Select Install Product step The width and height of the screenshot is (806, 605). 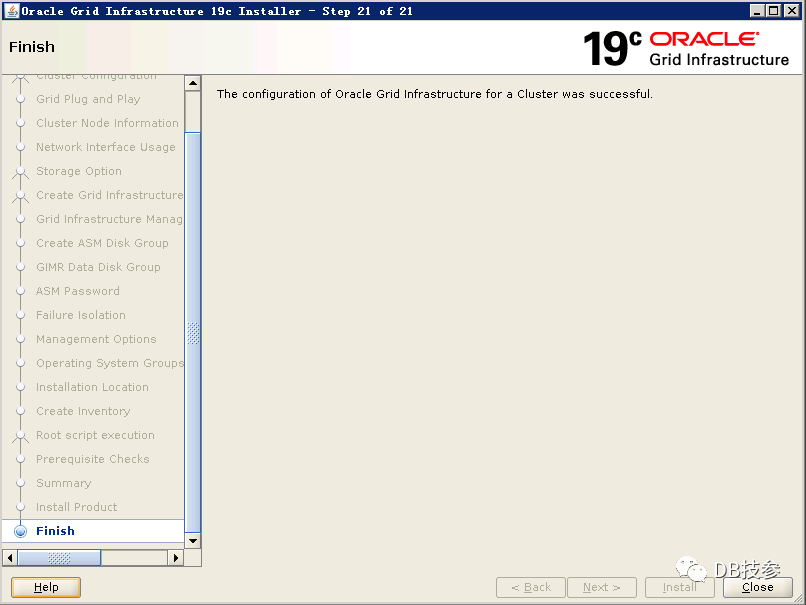77,507
